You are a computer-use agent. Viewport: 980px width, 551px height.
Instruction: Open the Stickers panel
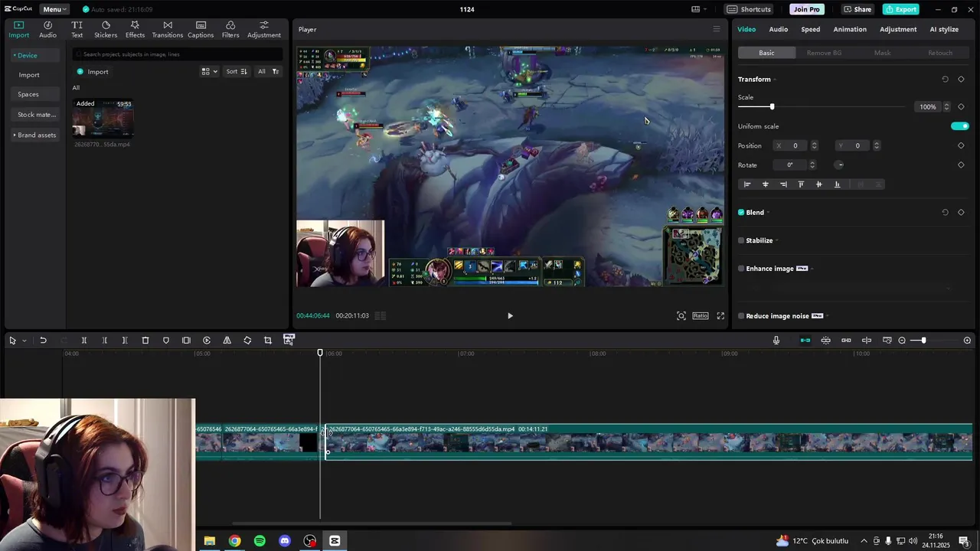[106, 30]
